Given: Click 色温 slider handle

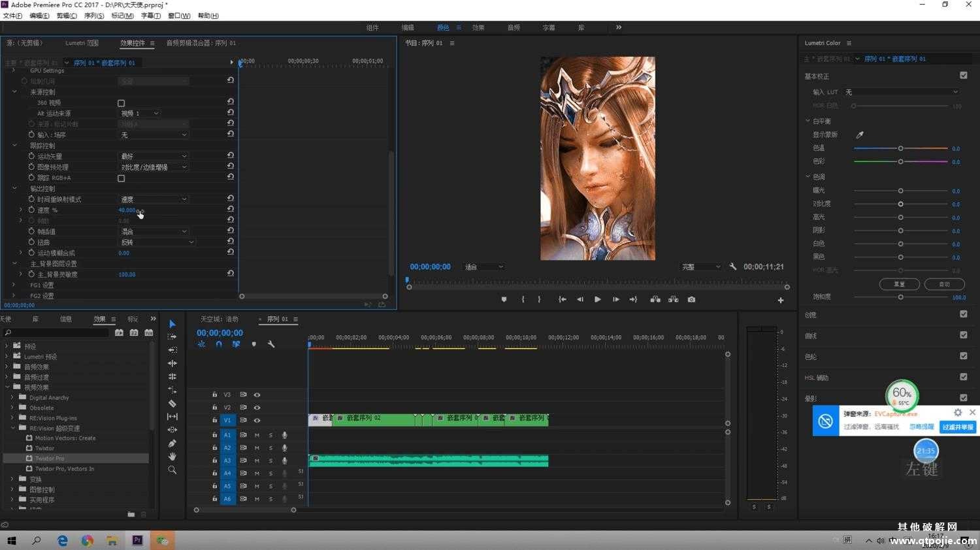Looking at the screenshot, I should (x=900, y=148).
